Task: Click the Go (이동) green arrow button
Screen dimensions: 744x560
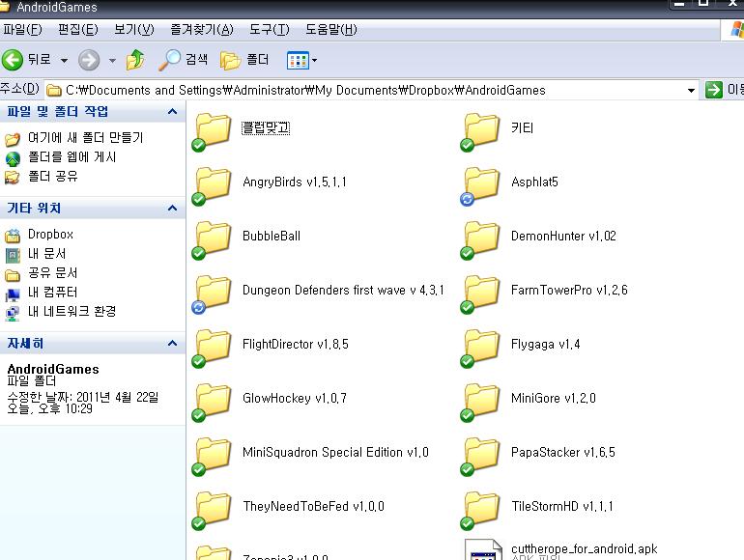Action: click(x=714, y=90)
